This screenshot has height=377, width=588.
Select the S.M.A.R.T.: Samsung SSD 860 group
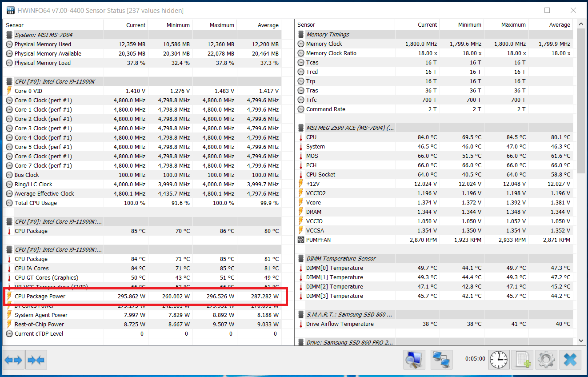[434, 315]
